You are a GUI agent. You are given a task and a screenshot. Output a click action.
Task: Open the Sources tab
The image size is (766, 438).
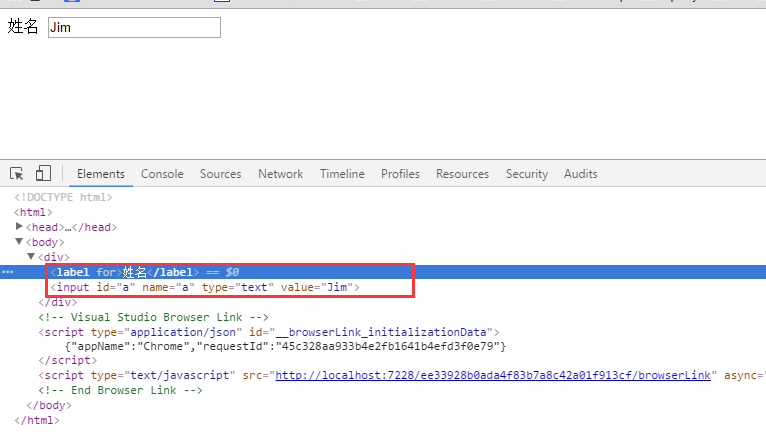(x=220, y=174)
